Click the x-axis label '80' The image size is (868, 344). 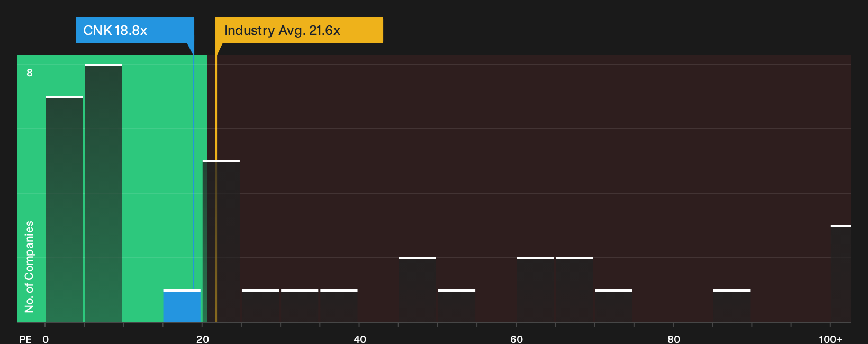674,339
